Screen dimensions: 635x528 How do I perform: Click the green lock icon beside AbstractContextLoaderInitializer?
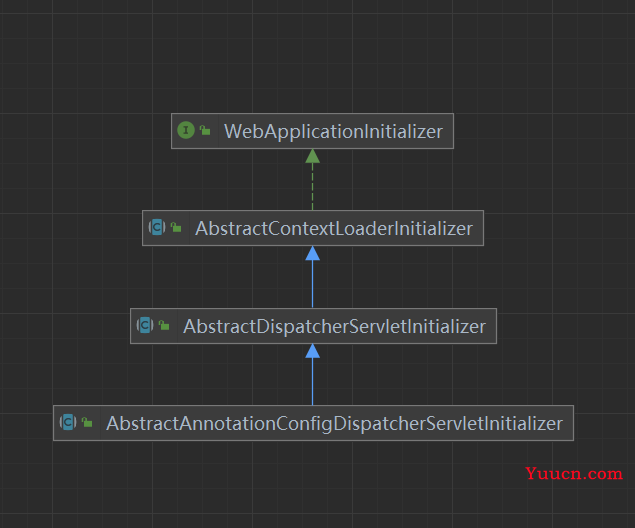[x=176, y=227]
